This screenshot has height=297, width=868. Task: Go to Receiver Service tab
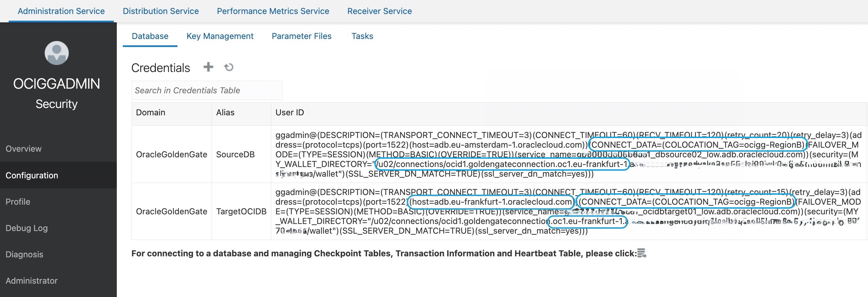click(379, 11)
